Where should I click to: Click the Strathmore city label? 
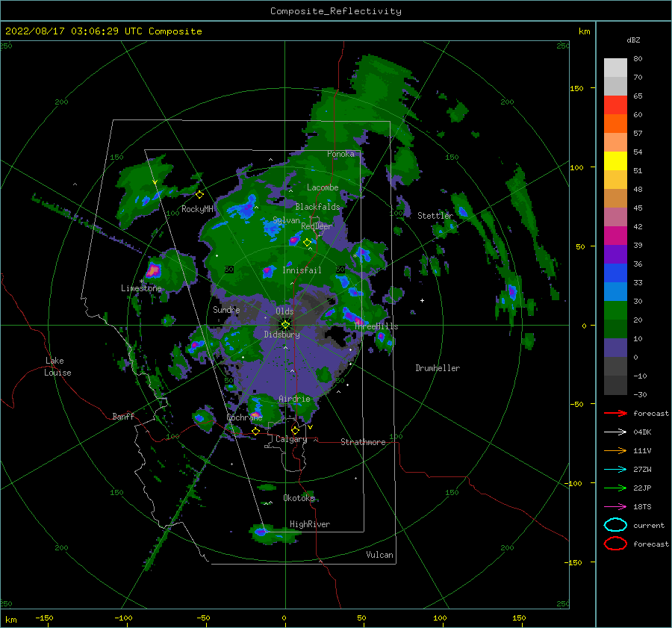pos(363,442)
